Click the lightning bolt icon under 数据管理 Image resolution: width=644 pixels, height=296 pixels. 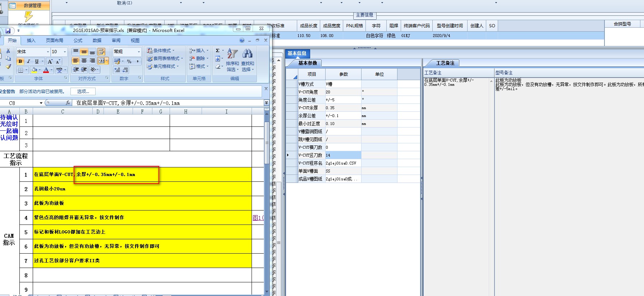click(29, 16)
